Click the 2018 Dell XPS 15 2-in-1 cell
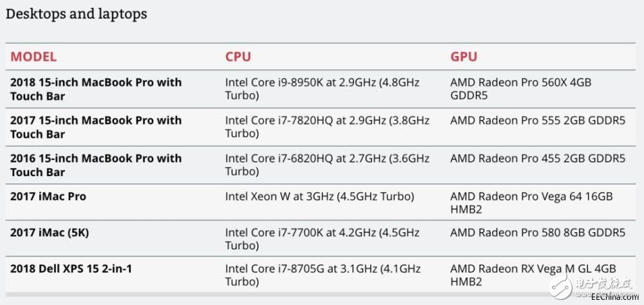This screenshot has height=305, width=644. coord(71,268)
